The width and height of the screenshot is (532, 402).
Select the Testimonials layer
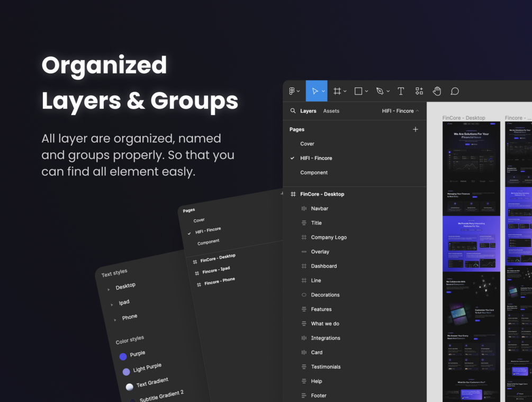(326, 367)
